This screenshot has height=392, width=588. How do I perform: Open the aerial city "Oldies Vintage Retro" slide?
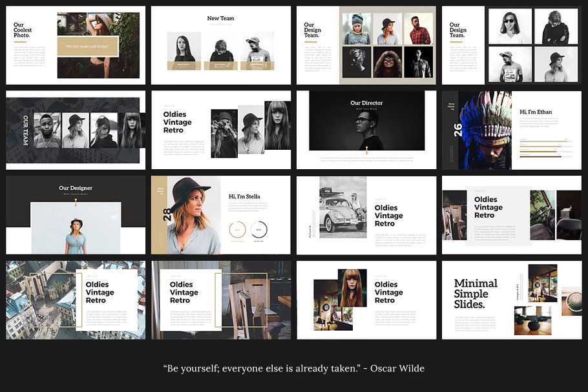[x=76, y=299]
